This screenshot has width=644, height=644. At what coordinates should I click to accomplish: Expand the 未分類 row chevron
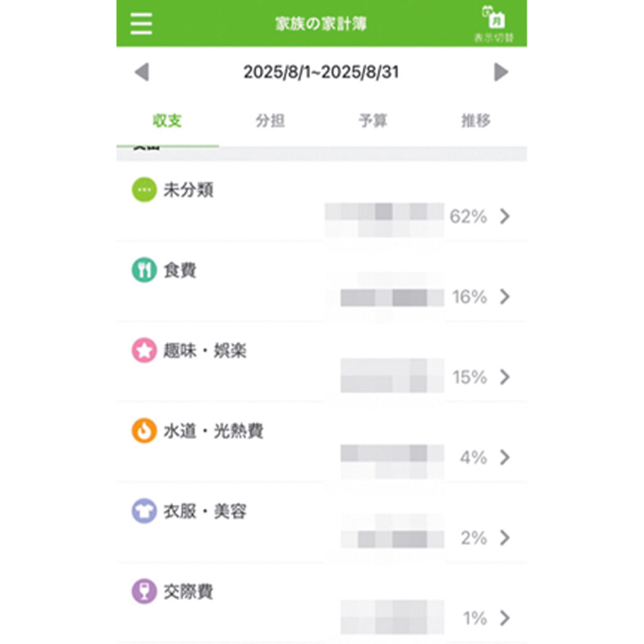504,216
